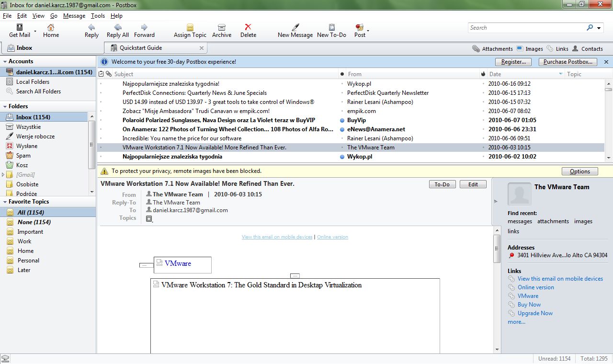Click the status bar online indicator icon
The width and height of the screenshot is (613, 364).
pyautogui.click(x=5, y=359)
